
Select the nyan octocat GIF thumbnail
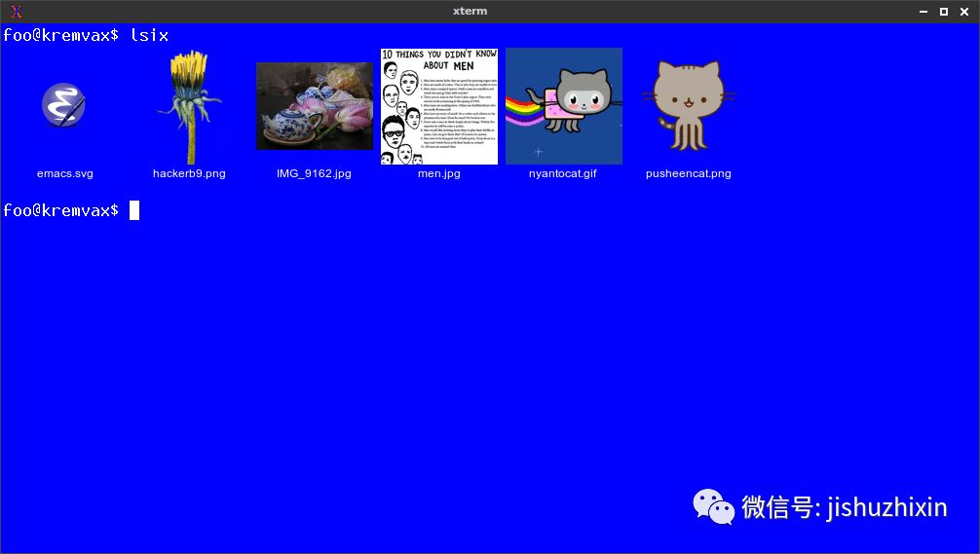[564, 106]
